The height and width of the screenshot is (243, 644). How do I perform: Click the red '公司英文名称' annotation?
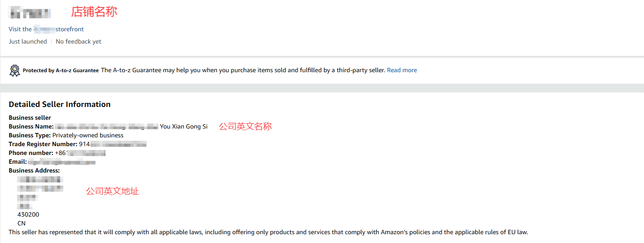pyautogui.click(x=246, y=126)
